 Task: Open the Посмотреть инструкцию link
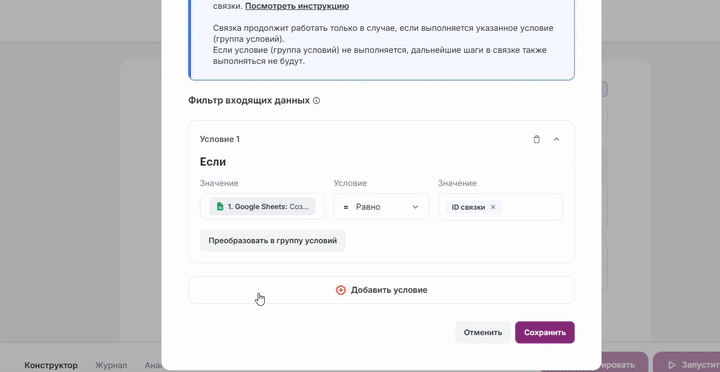(x=297, y=6)
